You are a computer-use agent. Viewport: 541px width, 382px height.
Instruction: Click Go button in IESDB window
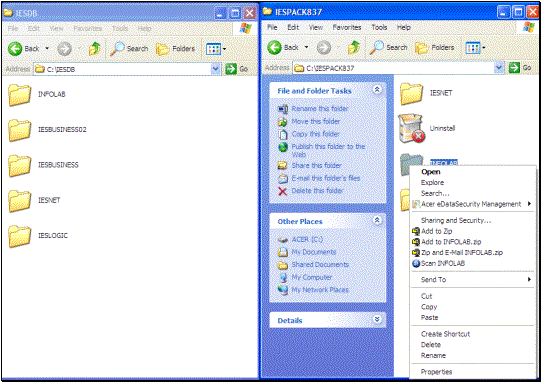click(x=237, y=69)
